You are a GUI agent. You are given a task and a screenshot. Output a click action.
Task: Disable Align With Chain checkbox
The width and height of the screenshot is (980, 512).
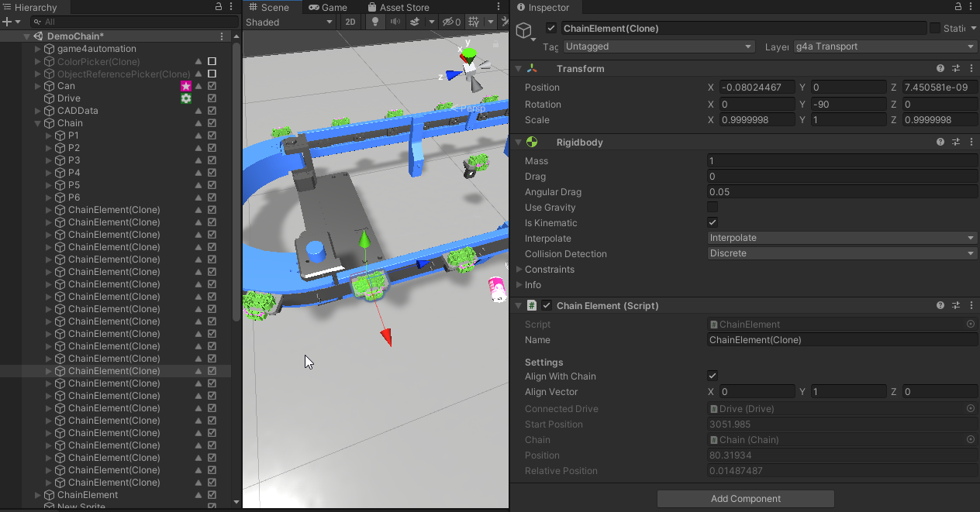(x=713, y=376)
